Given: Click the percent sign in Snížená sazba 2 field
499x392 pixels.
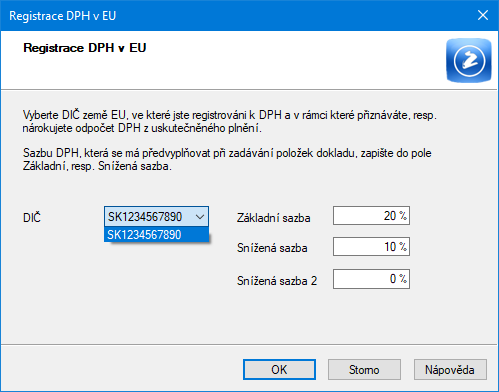Looking at the screenshot, I should [403, 279].
